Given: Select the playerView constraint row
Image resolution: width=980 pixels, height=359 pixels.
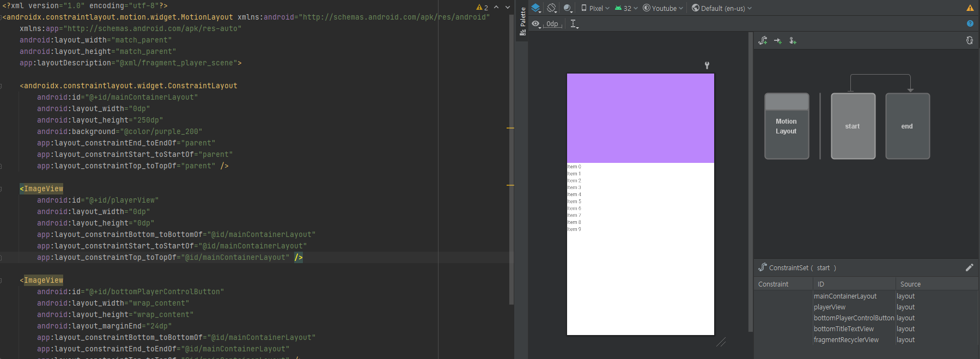Looking at the screenshot, I should coord(866,307).
